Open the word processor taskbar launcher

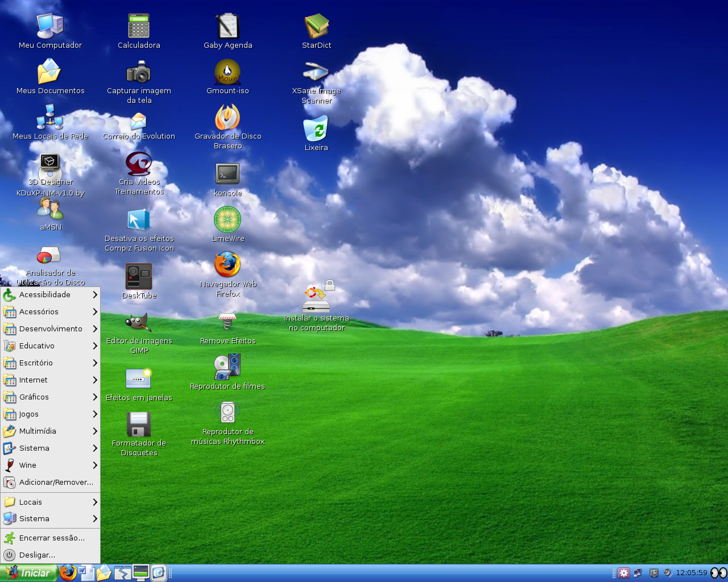[86, 573]
